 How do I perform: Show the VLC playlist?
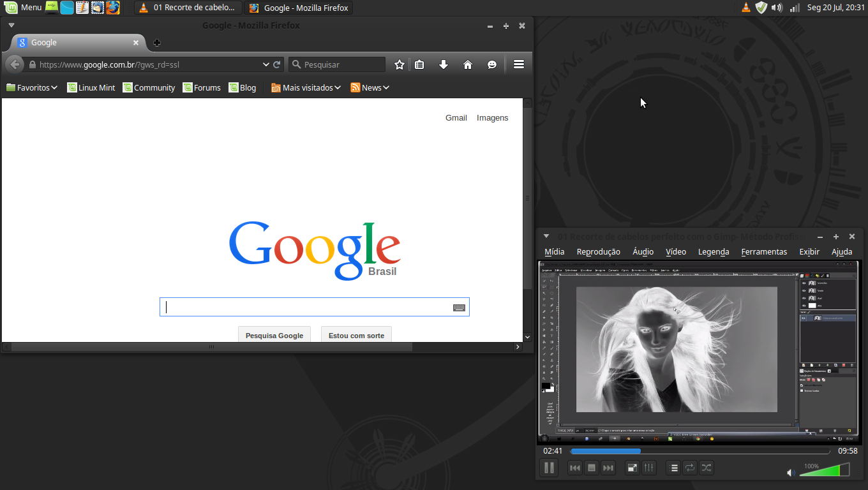tap(673, 468)
